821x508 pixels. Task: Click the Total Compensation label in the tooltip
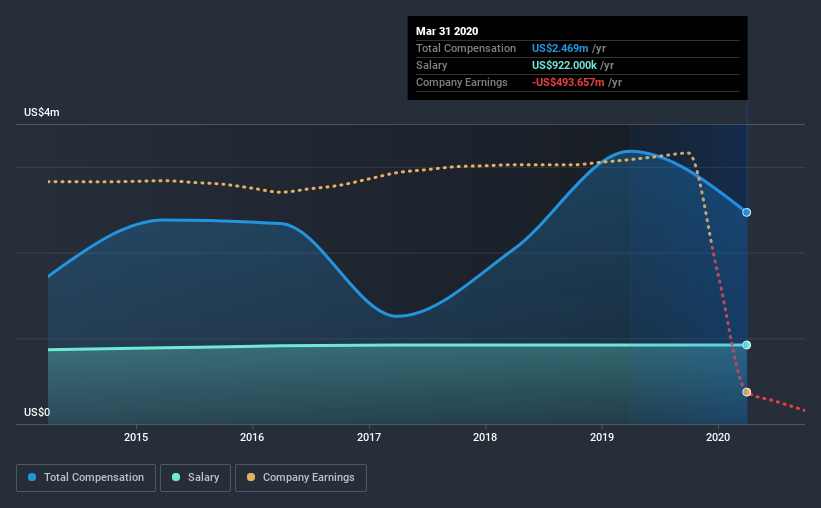coord(466,48)
